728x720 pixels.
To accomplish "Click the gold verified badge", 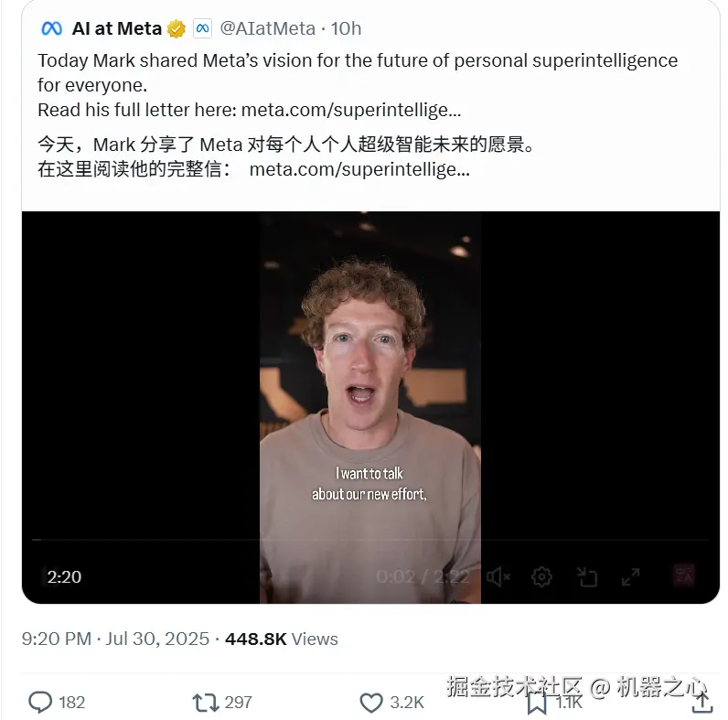I will pos(176,28).
